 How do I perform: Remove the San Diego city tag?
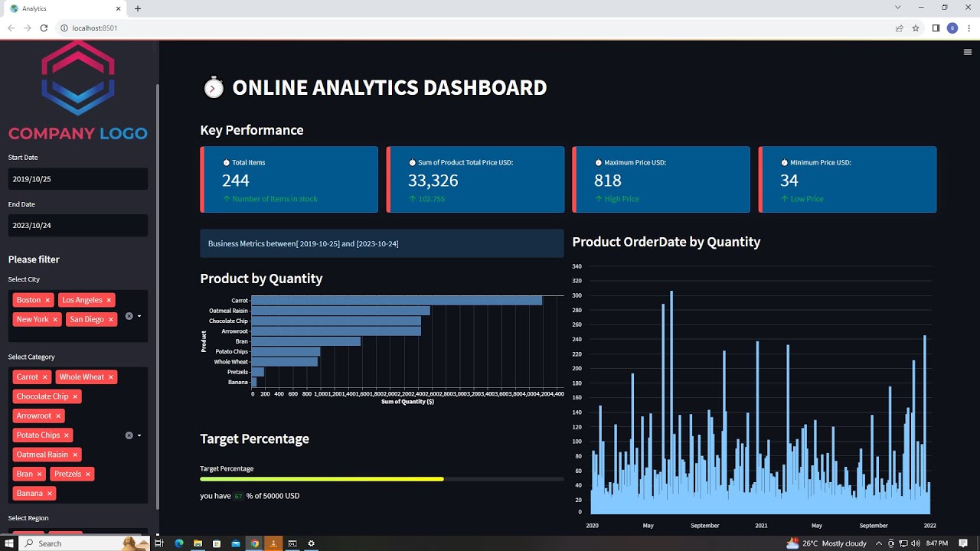(110, 319)
